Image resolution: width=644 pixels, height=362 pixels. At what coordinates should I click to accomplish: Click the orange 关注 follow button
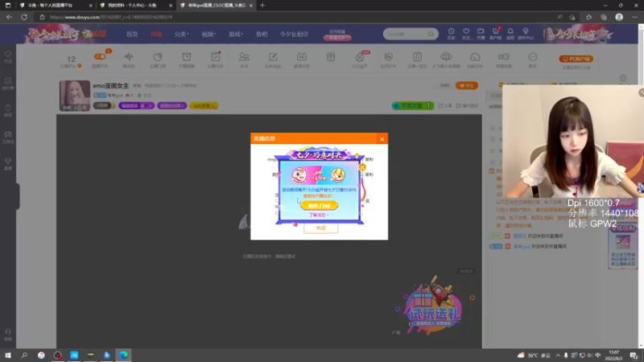(467, 85)
